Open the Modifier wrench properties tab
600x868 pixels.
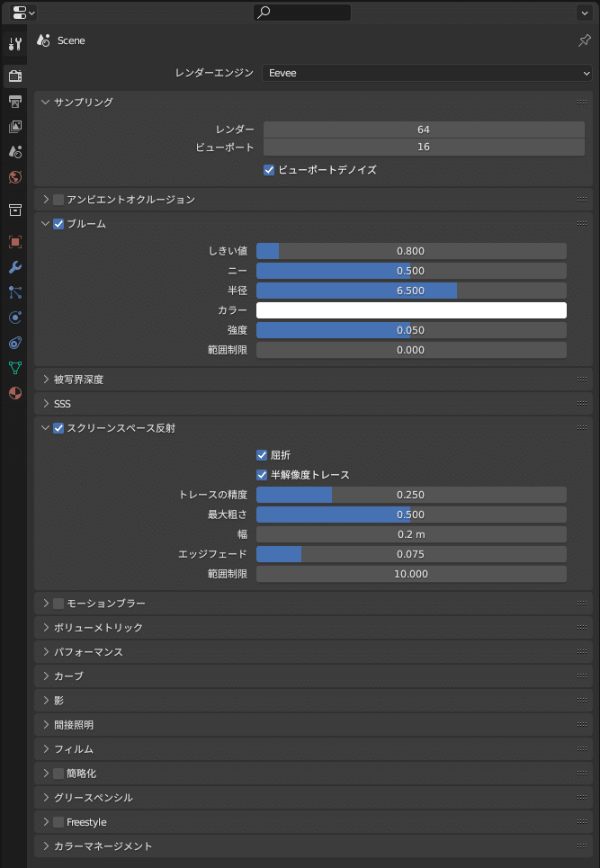[15, 267]
